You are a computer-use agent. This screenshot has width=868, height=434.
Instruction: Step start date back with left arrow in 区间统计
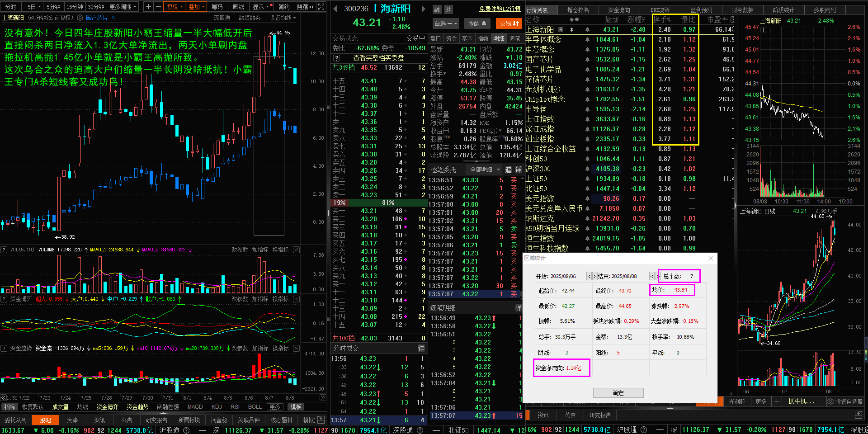[589, 276]
